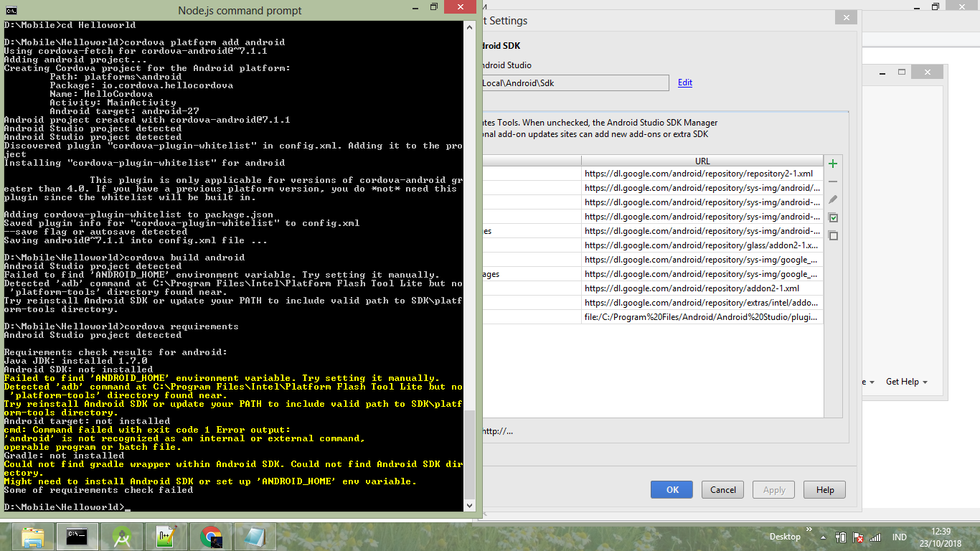The height and width of the screenshot is (551, 980).
Task: Click the Android SDK location path field
Action: [x=574, y=83]
